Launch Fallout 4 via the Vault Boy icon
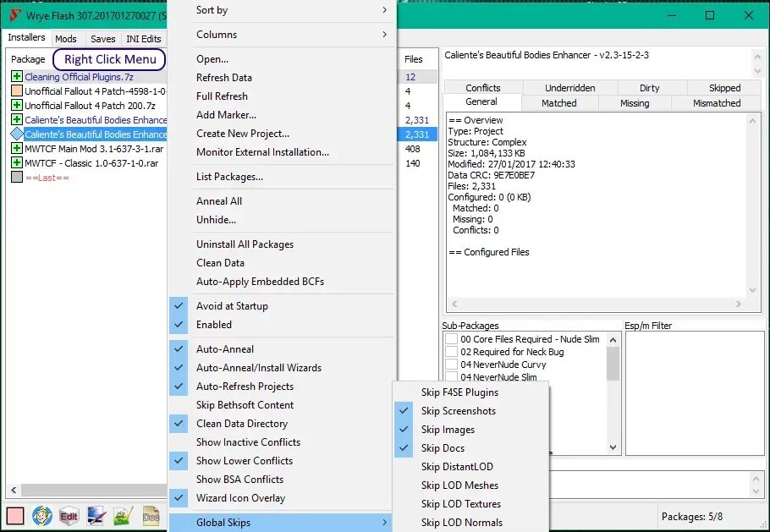 (42, 516)
